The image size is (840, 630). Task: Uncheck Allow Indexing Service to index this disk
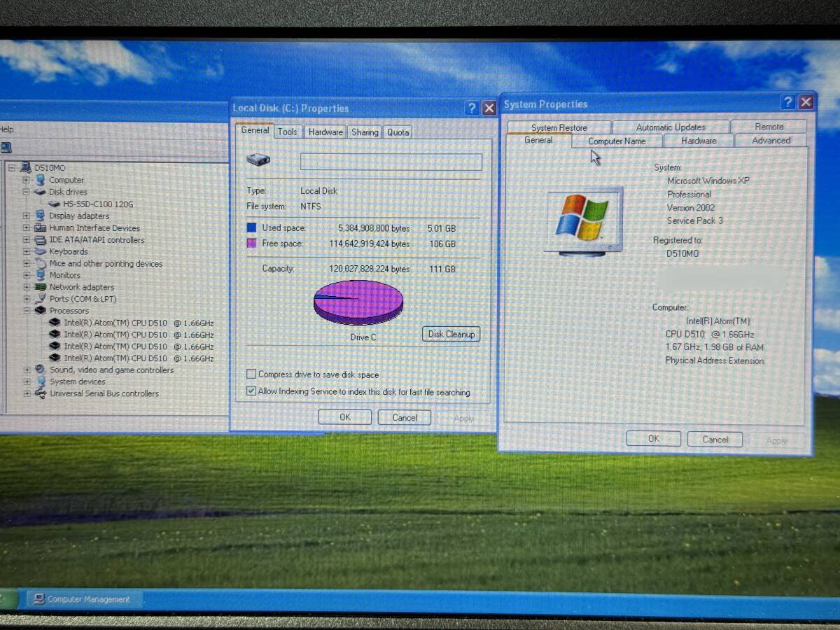(251, 391)
